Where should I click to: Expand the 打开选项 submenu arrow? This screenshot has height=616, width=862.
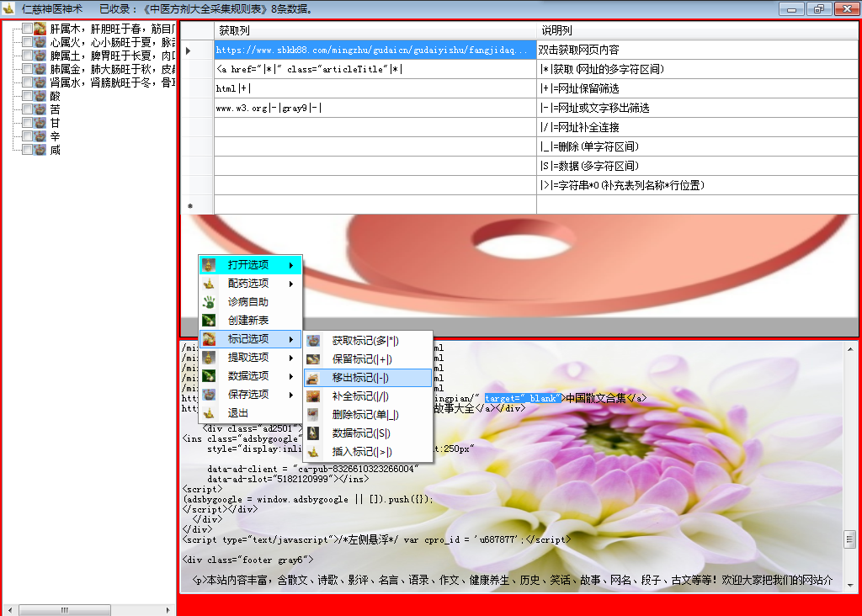pos(291,265)
